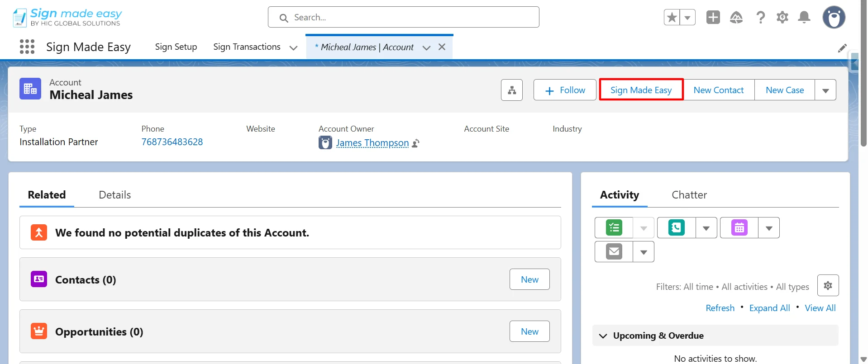Focus the global Search field
This screenshot has height=364, width=868.
[403, 17]
